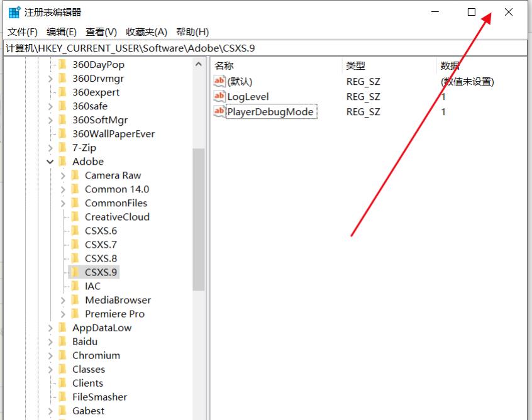
Task: Click the CreativeCloud folder icon
Action: 75,217
